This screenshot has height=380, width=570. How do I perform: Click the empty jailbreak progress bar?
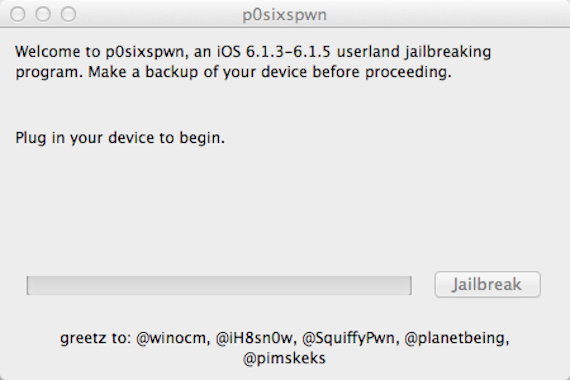[x=219, y=285]
